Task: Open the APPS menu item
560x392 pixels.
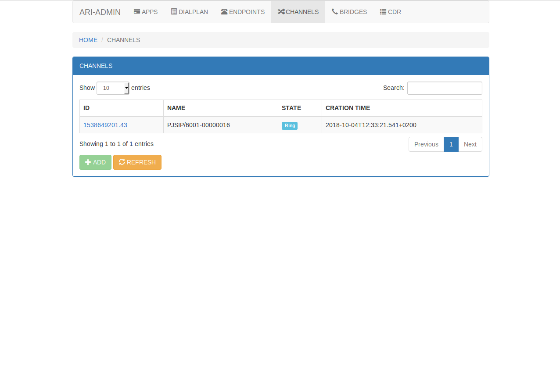Action: coord(146,12)
